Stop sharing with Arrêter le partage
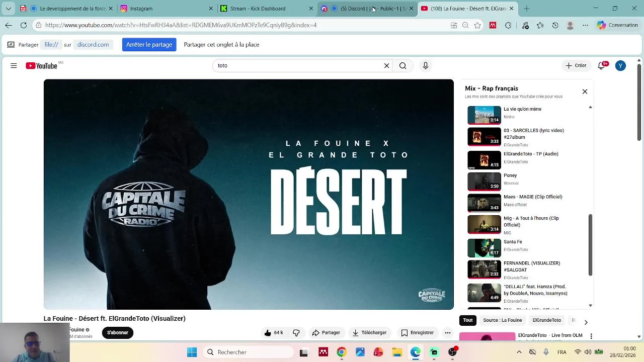The image size is (644, 362). 149,45
